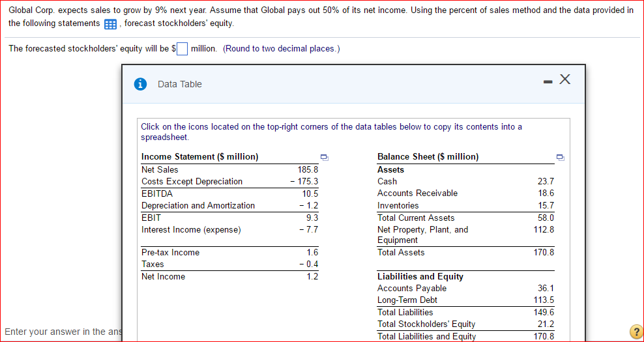Click the Total Assets value 170.8
This screenshot has width=644, height=342.
[x=544, y=252]
